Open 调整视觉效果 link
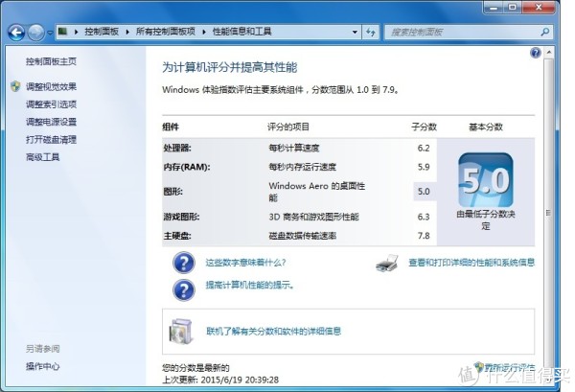 51,87
